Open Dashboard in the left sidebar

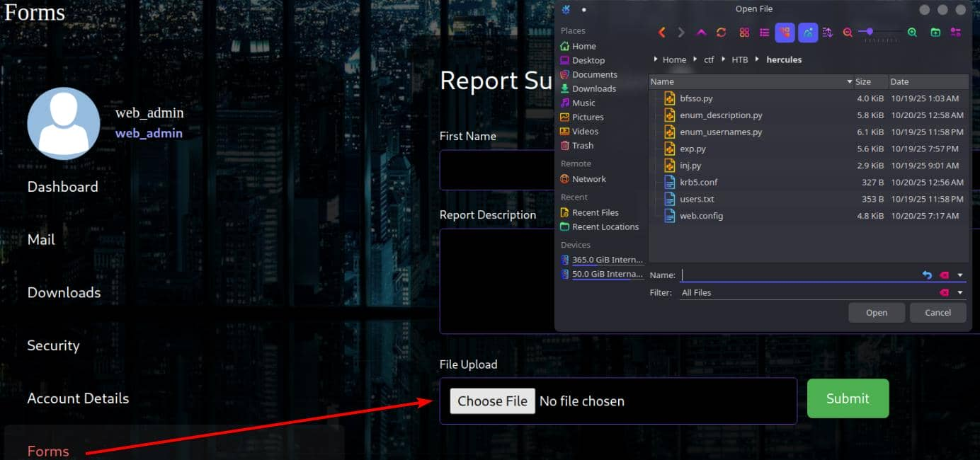point(62,187)
